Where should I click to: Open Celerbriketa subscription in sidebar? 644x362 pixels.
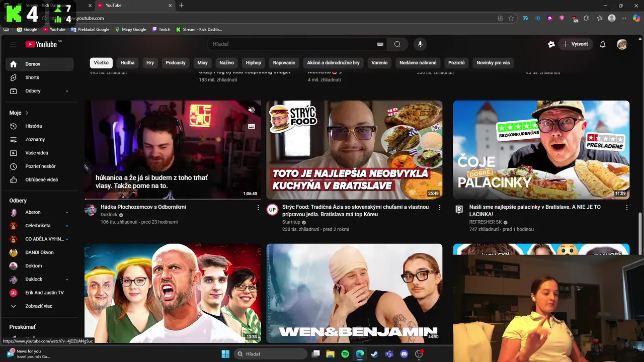[40, 226]
